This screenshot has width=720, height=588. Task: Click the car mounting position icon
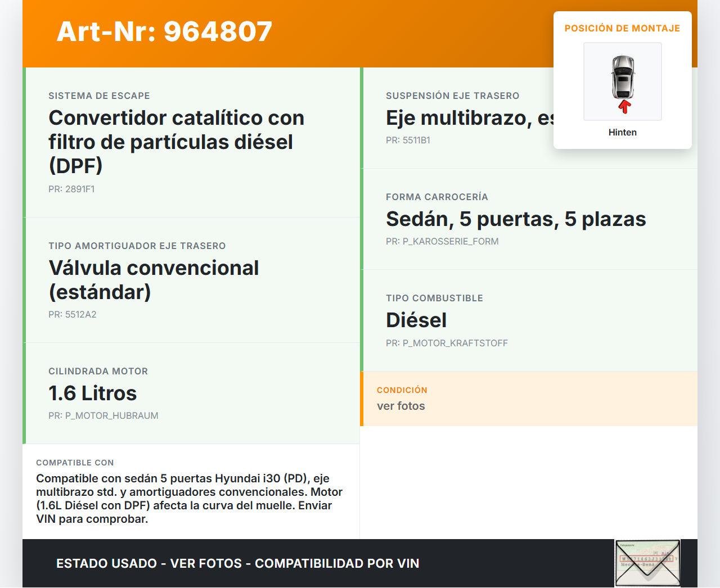coord(623,78)
